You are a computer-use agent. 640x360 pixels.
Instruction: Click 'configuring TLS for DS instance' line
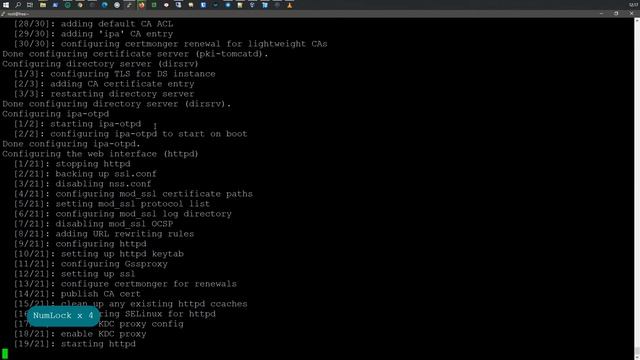pos(114,74)
